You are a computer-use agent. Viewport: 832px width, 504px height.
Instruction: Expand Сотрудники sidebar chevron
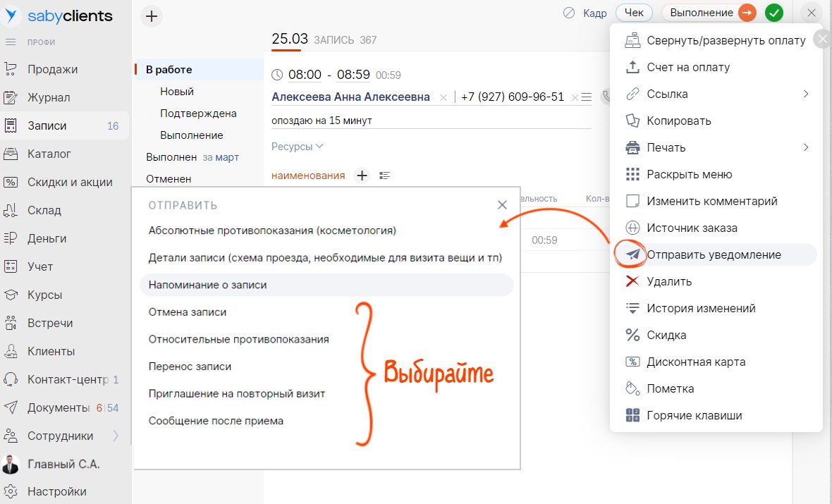pyautogui.click(x=116, y=436)
